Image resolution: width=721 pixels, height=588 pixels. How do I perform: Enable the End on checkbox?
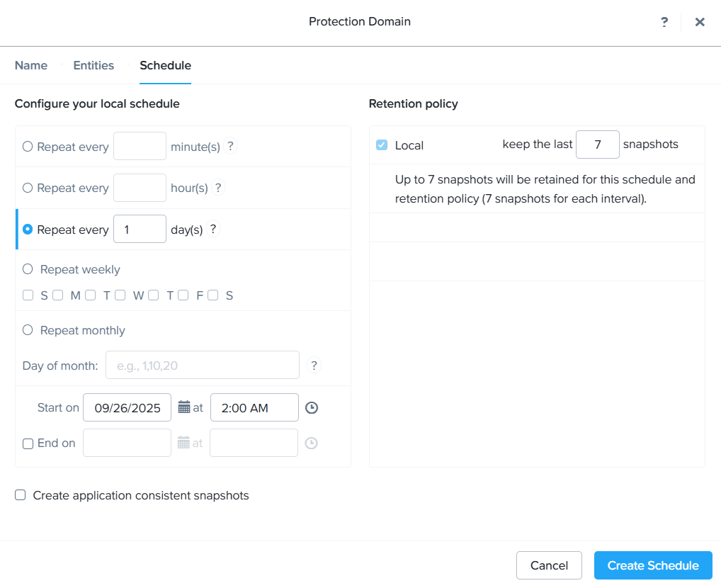[x=28, y=443]
